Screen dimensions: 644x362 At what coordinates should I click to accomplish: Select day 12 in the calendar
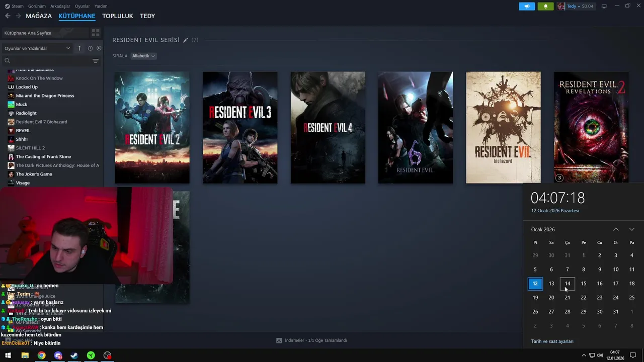[x=535, y=284]
